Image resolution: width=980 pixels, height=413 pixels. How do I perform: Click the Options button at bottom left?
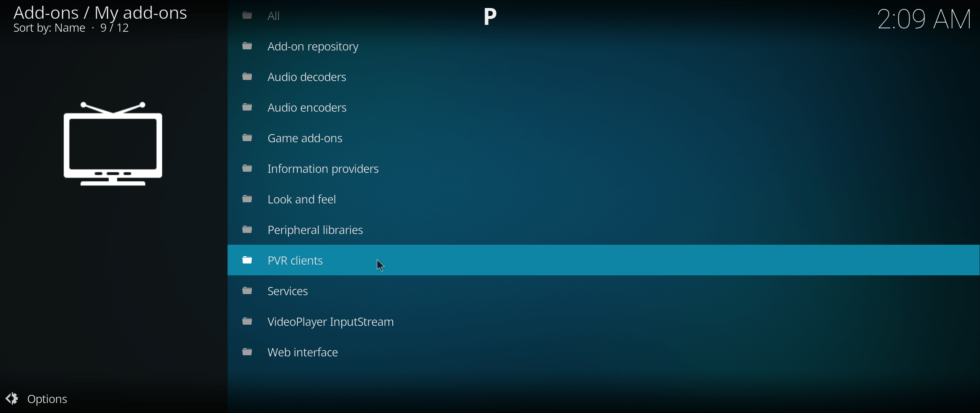click(38, 397)
